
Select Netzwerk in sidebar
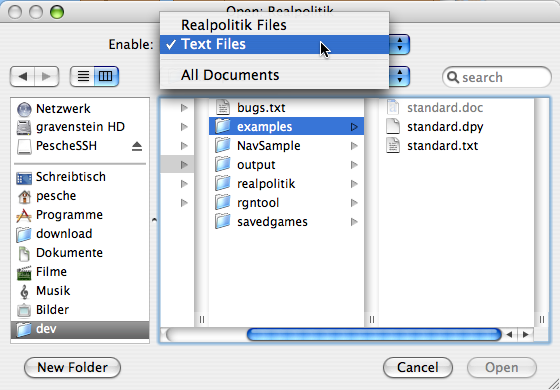[79, 109]
